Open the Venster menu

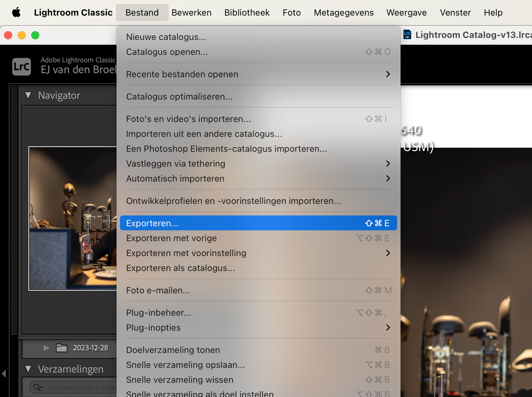pyautogui.click(x=455, y=13)
